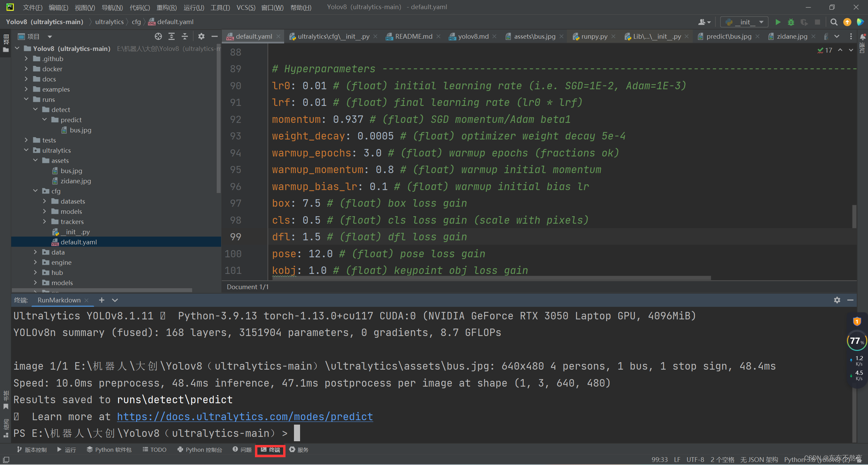
Task: Collapse the predict folder
Action: click(44, 119)
